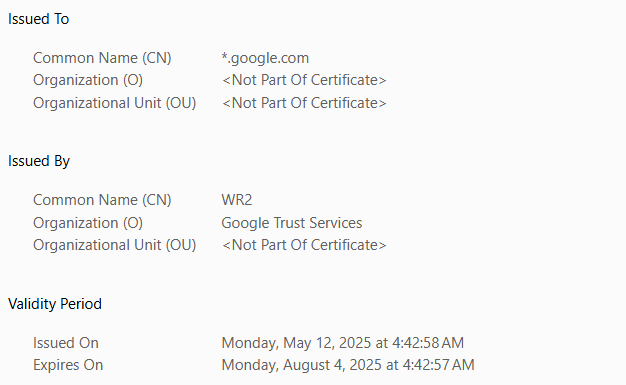The height and width of the screenshot is (385, 626).
Task: Click the Organizational Unit (OU) label under Issued To
Action: click(115, 103)
